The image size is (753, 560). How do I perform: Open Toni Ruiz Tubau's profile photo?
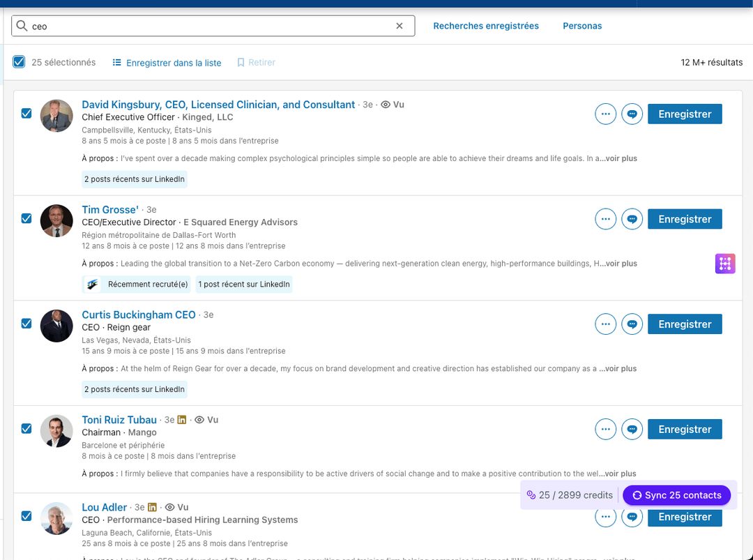pos(56,430)
